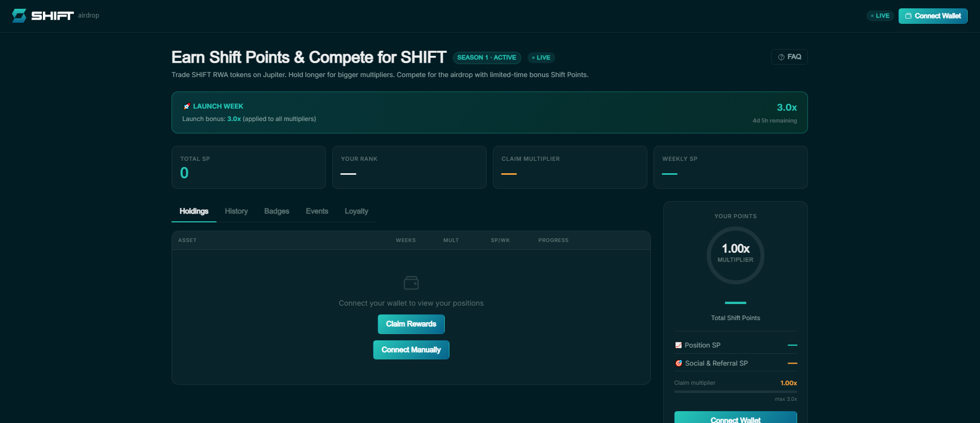Click the Season 1 · Active badge
The width and height of the screenshot is (980, 423).
click(x=487, y=57)
